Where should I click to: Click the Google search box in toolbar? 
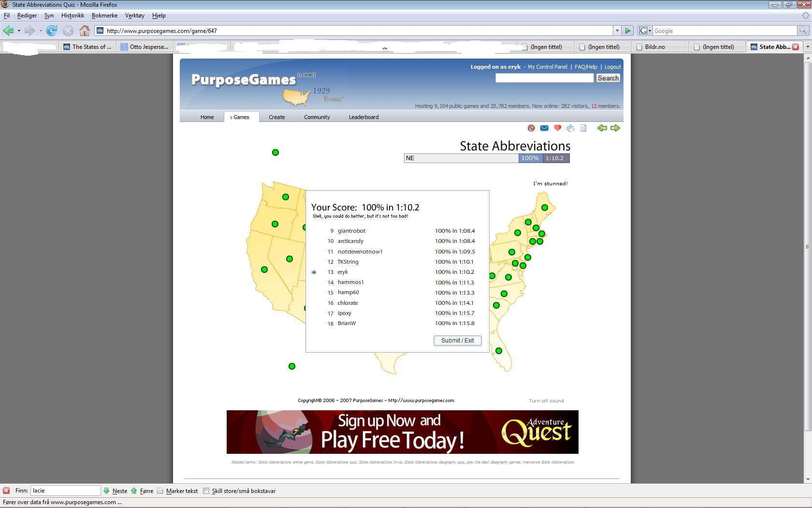(x=725, y=31)
